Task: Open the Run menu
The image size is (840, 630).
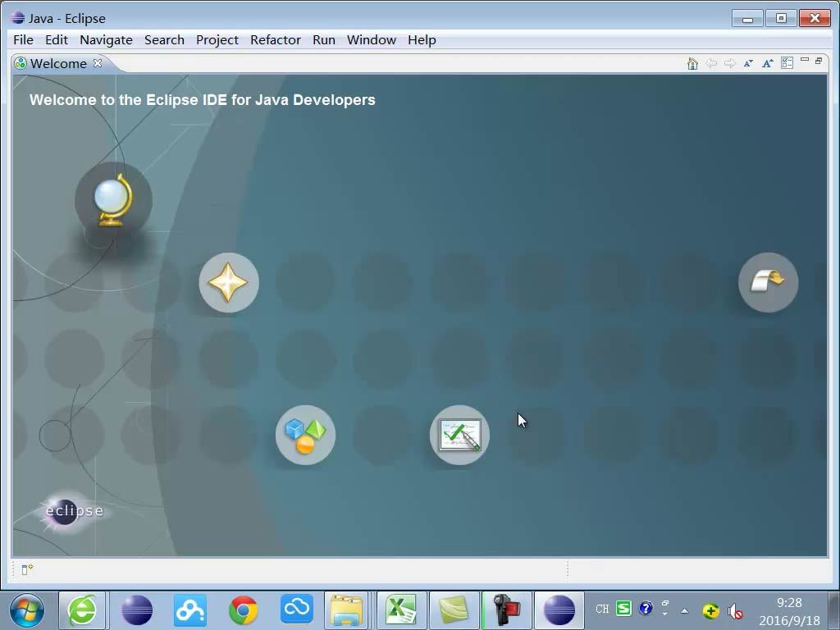Action: tap(323, 40)
